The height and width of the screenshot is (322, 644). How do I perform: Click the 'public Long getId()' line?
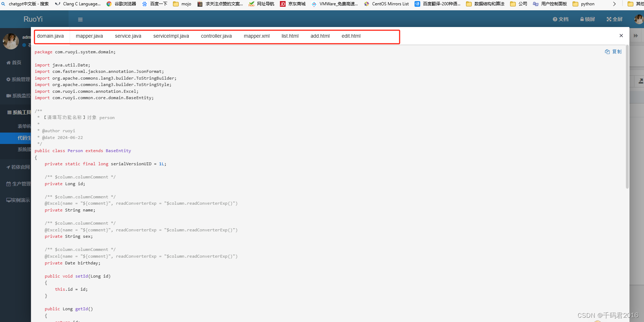[69, 309]
